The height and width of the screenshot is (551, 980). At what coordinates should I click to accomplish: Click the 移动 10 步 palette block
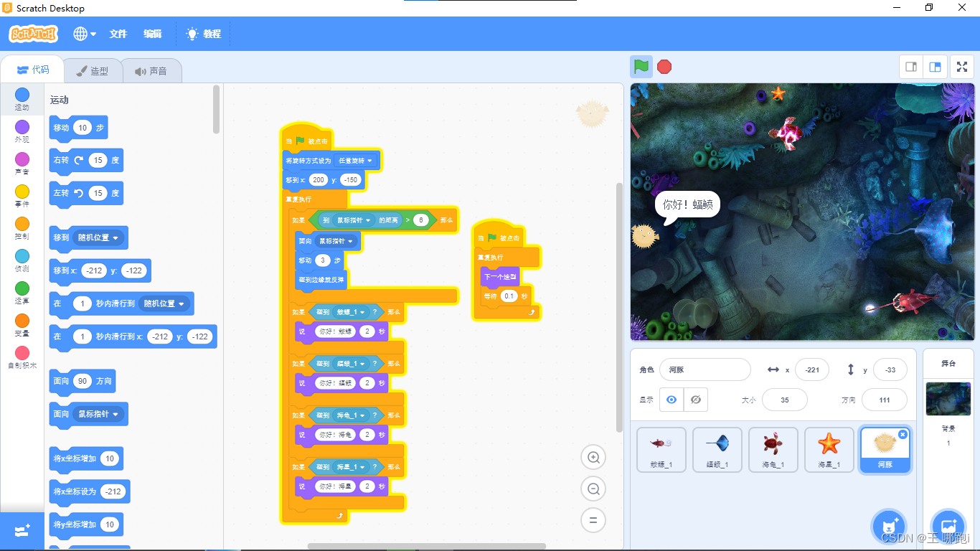pyautogui.click(x=78, y=128)
